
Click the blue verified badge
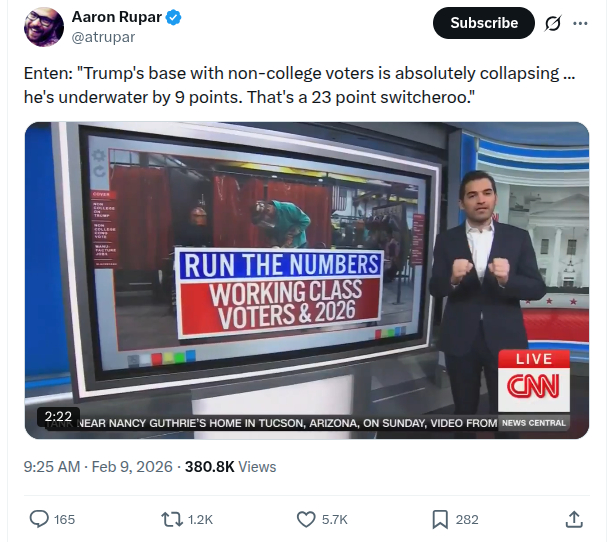pos(174,18)
